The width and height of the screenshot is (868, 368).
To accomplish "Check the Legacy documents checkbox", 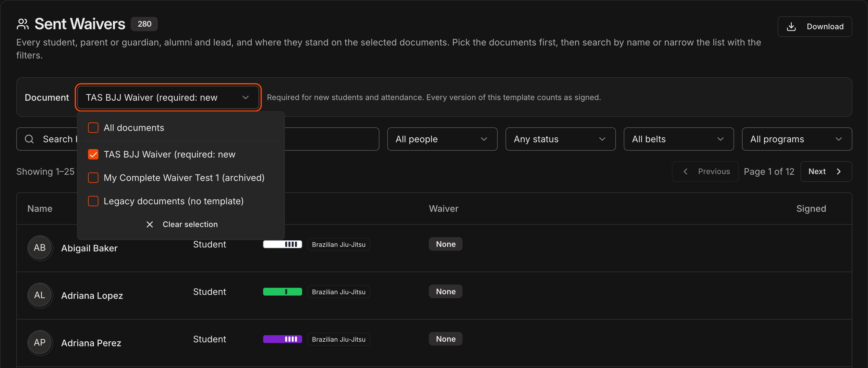I will pos(93,201).
